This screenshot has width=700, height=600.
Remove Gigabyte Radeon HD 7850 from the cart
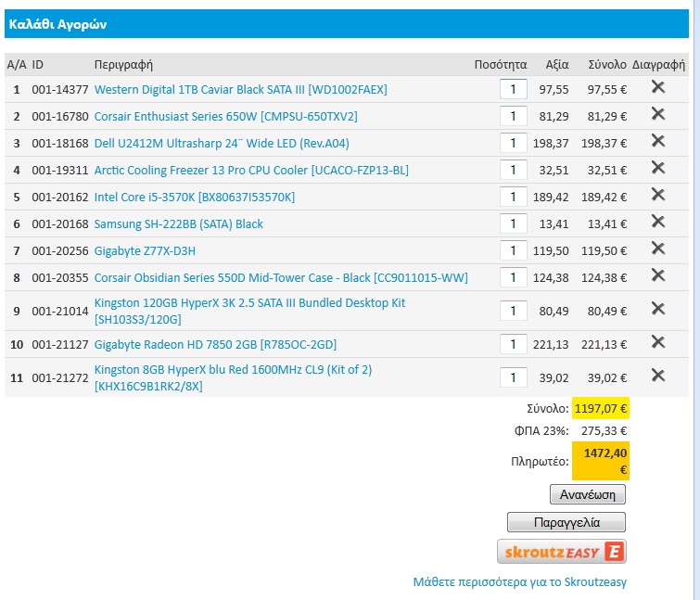click(658, 342)
